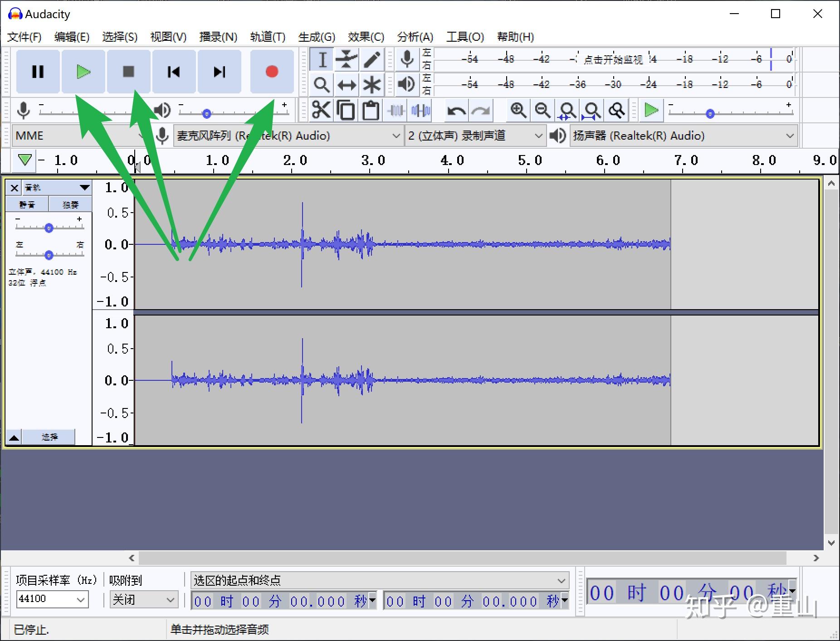840x641 pixels.
Task: Click the selection start time field
Action: point(284,601)
